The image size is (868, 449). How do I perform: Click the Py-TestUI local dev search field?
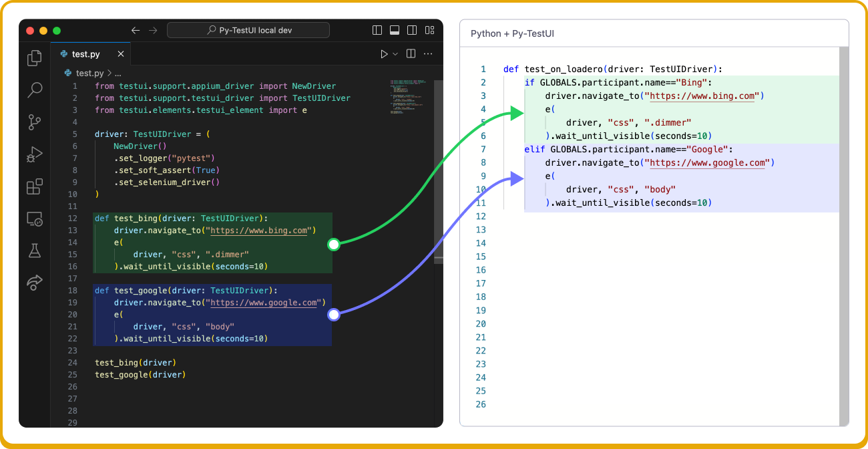[248, 30]
